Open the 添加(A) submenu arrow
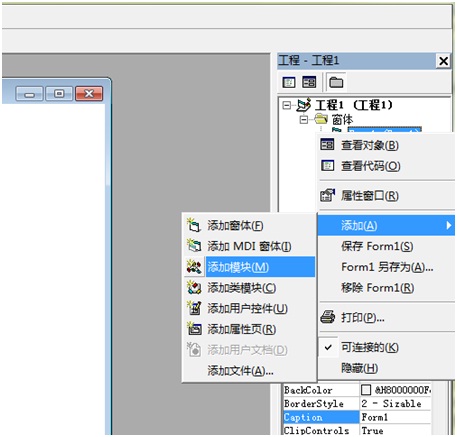The height and width of the screenshot is (437, 457). [449, 226]
